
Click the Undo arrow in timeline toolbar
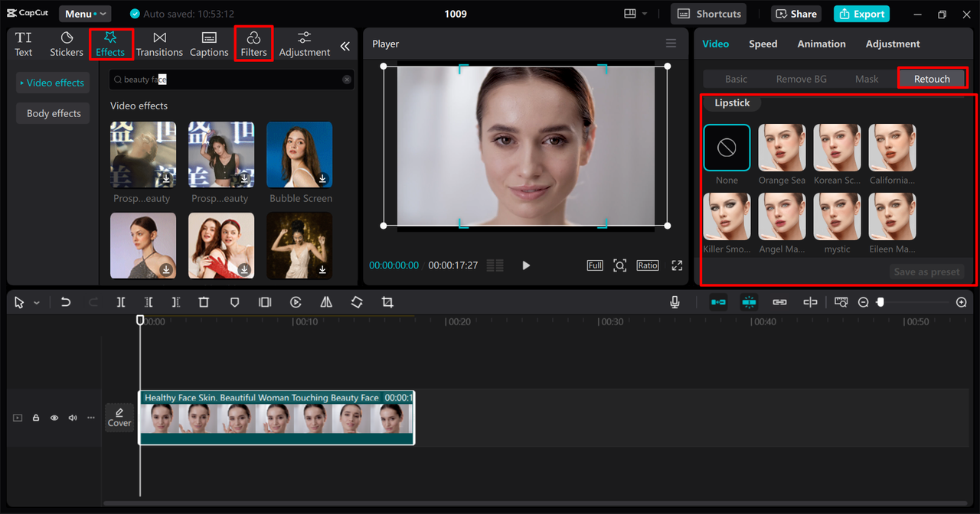tap(66, 302)
